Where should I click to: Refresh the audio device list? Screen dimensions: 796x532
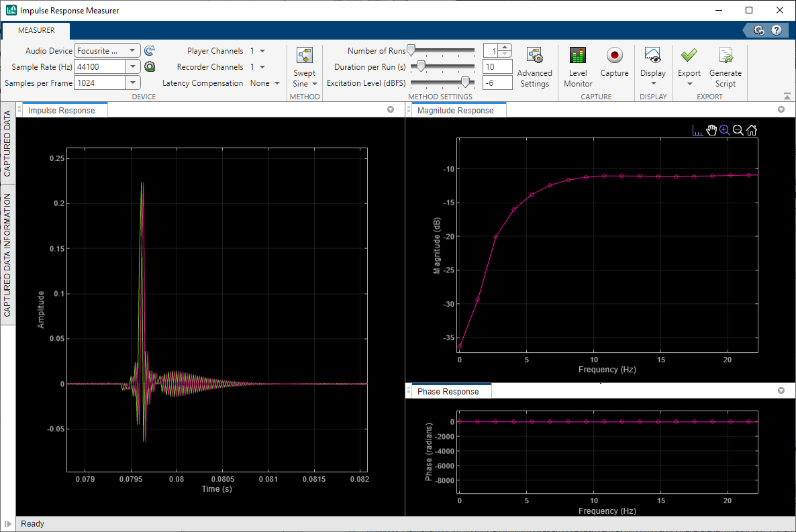click(x=149, y=50)
